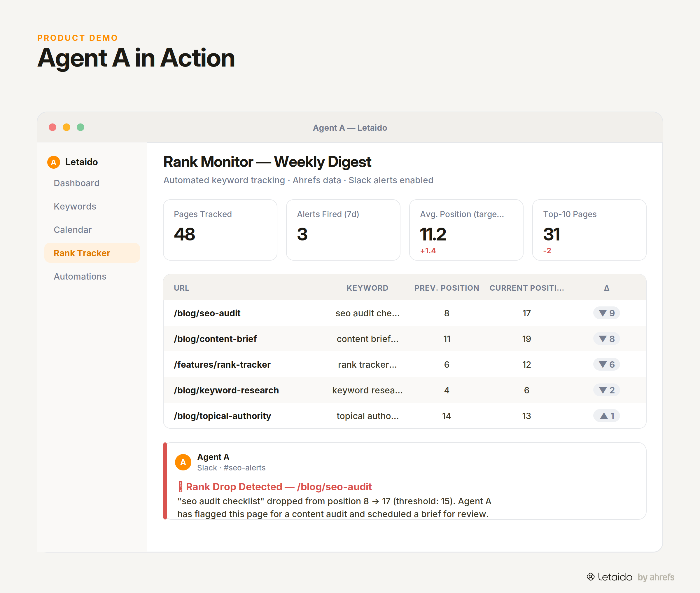Click the Letaido flower logo in footer

click(591, 577)
